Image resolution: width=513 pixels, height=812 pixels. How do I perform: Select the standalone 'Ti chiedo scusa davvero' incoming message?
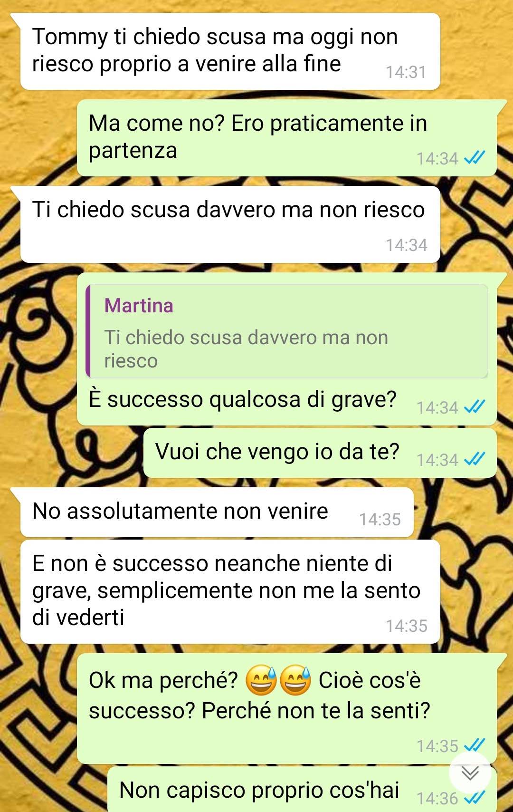(x=230, y=224)
